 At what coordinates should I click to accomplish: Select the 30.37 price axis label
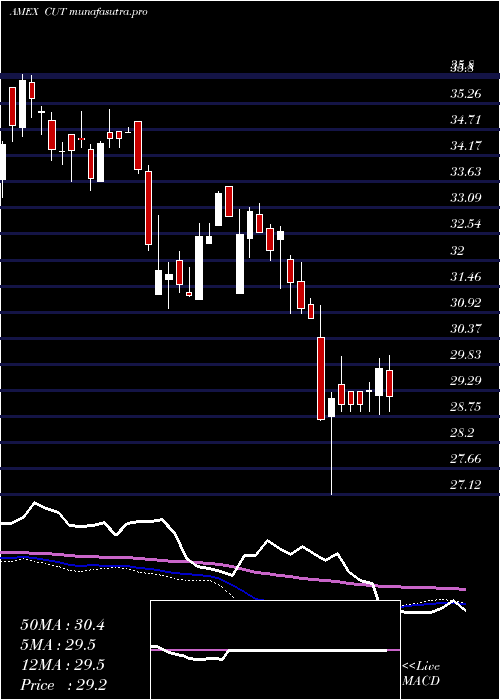click(465, 329)
